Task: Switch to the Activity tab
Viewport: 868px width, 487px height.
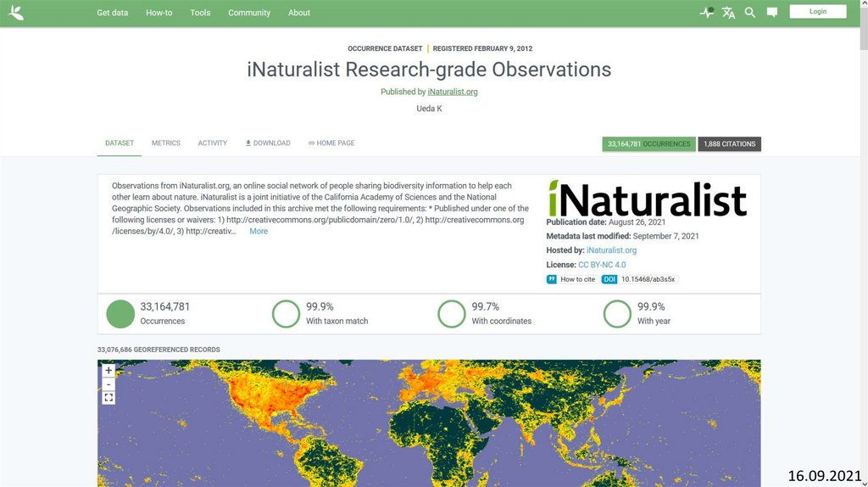Action: click(213, 143)
